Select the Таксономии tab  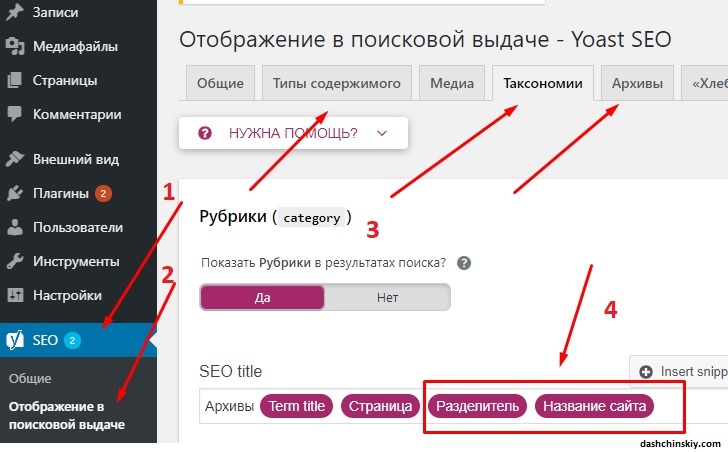(543, 83)
